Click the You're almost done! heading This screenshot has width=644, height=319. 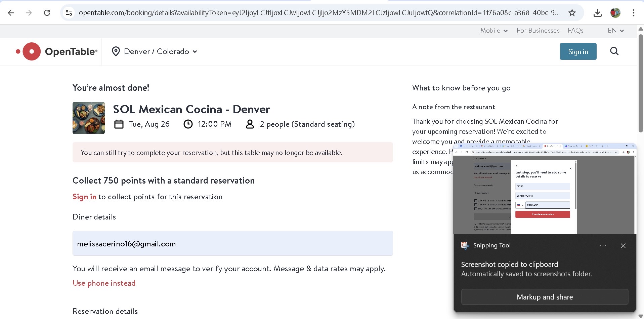pyautogui.click(x=111, y=88)
